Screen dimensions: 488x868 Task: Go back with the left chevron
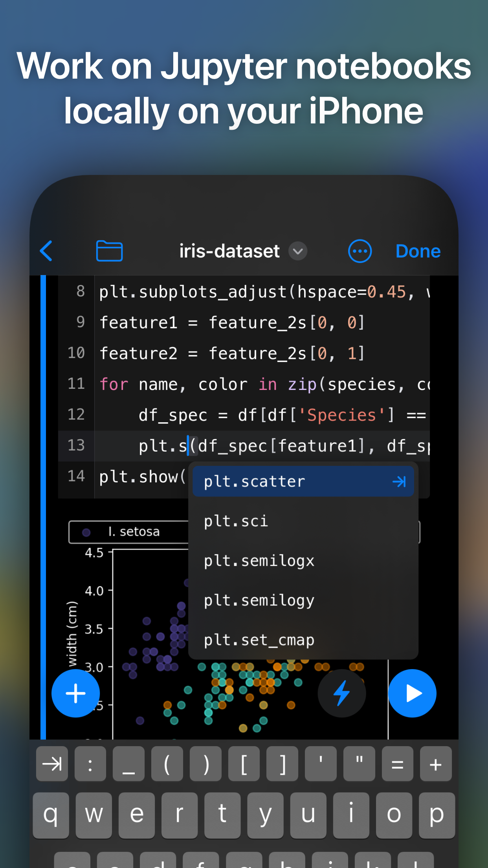pyautogui.click(x=46, y=251)
